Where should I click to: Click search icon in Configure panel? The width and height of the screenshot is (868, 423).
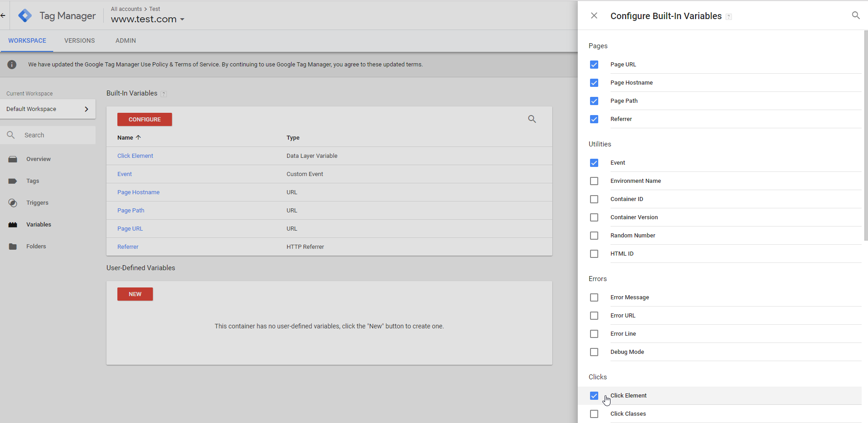[x=855, y=15]
